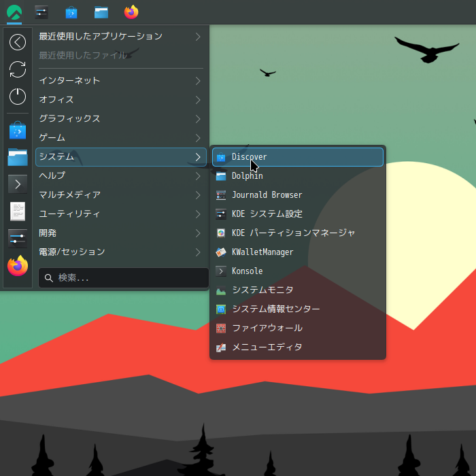Open the text document icon in sidebar

(x=18, y=211)
